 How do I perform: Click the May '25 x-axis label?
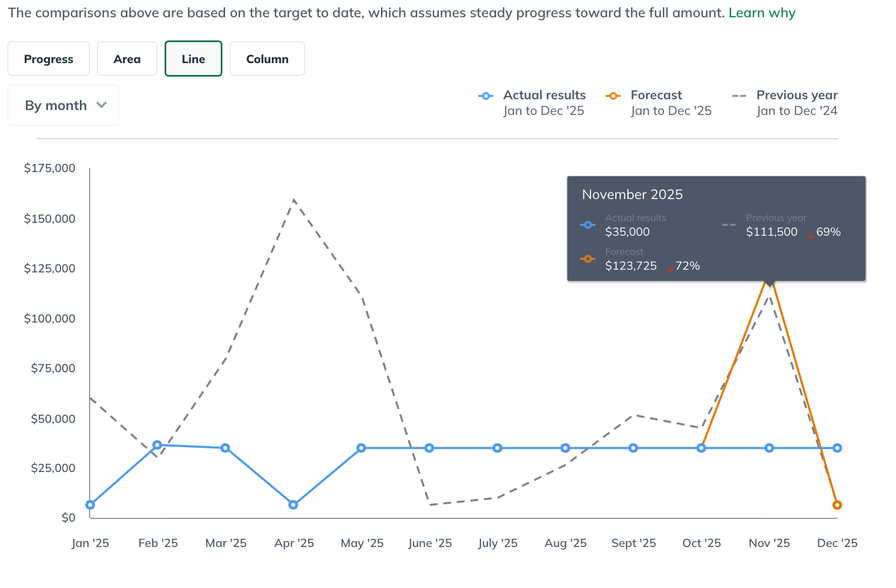tap(362, 543)
